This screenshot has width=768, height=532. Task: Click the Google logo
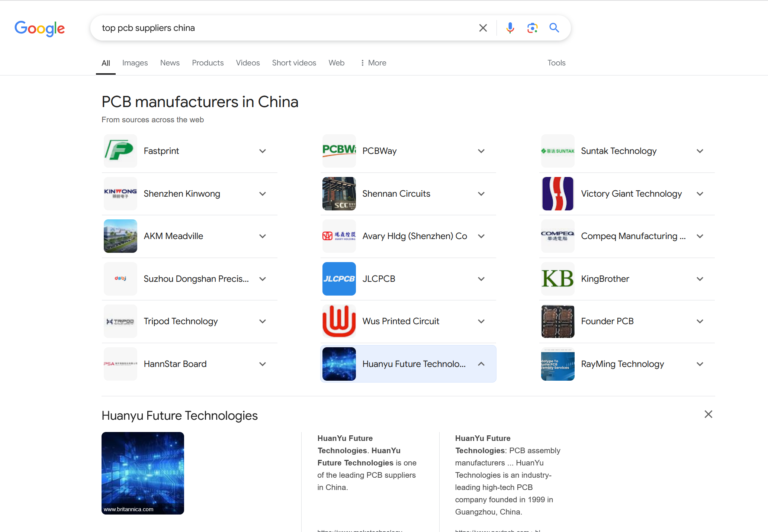39,29
